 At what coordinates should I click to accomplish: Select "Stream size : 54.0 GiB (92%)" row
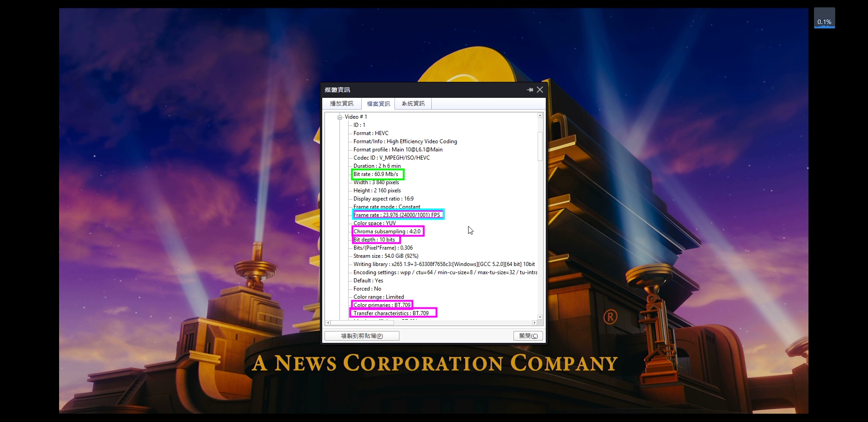[386, 256]
